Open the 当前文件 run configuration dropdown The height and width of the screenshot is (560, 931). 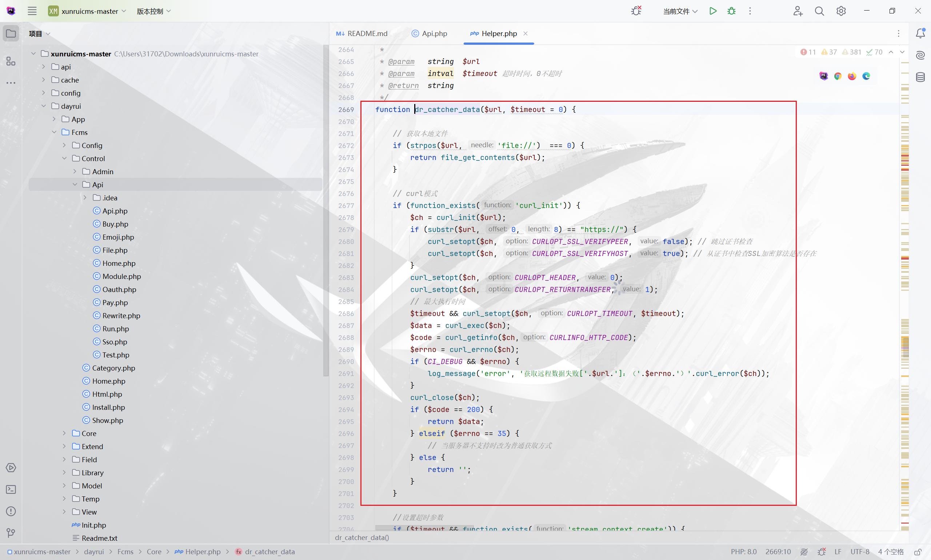coord(680,11)
